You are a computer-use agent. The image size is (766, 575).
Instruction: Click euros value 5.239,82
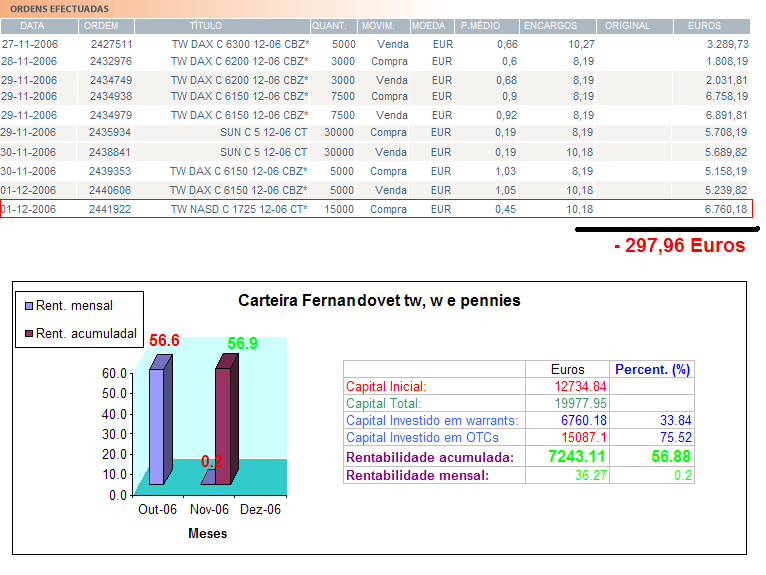pyautogui.click(x=726, y=190)
